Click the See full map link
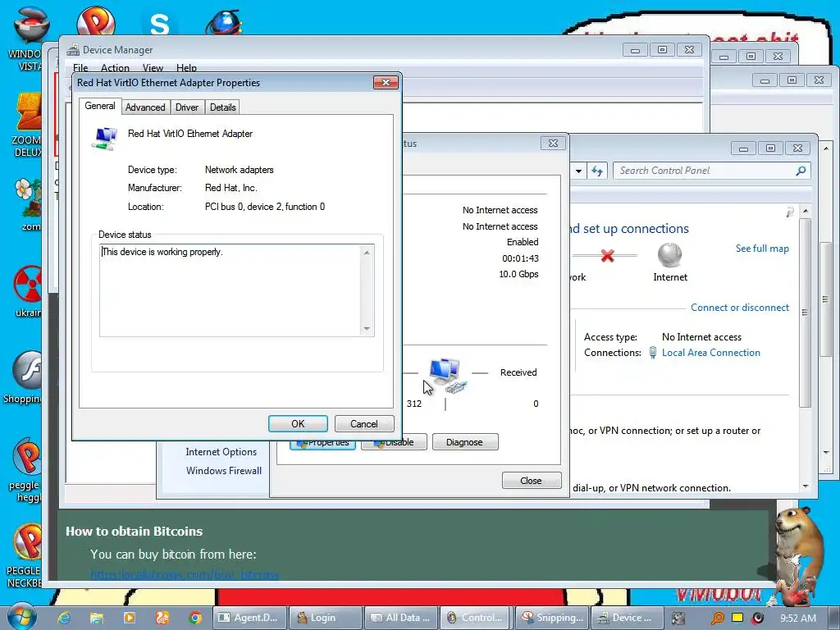The width and height of the screenshot is (840, 630). [762, 249]
